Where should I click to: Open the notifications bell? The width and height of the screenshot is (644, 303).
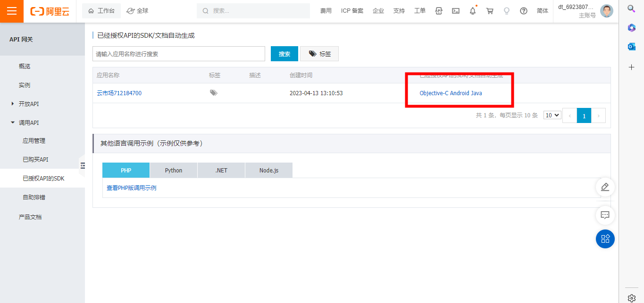coord(473,11)
